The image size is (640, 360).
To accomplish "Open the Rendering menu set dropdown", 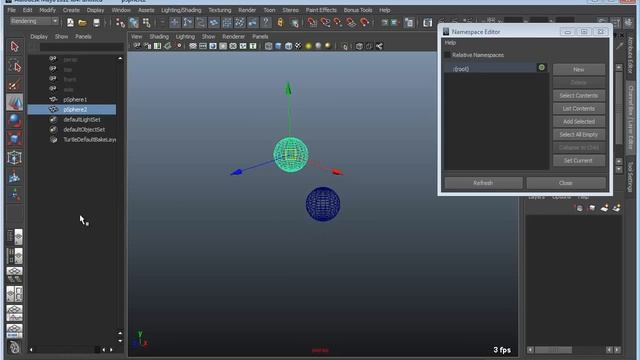I will [x=34, y=21].
